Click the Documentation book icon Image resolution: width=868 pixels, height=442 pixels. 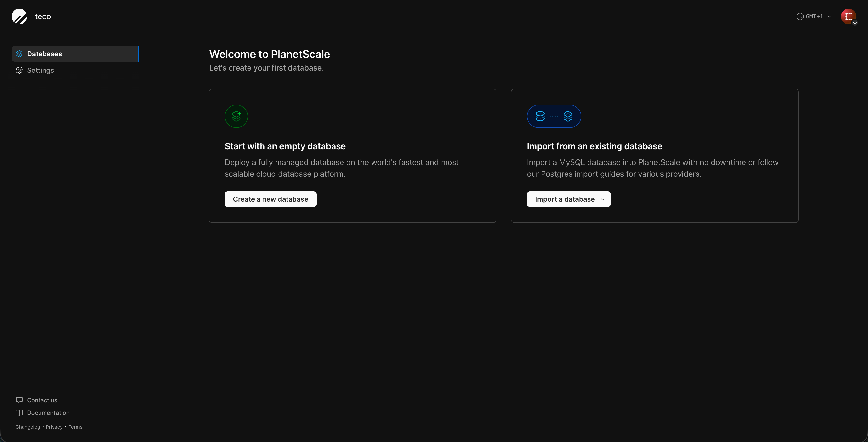[x=19, y=413]
